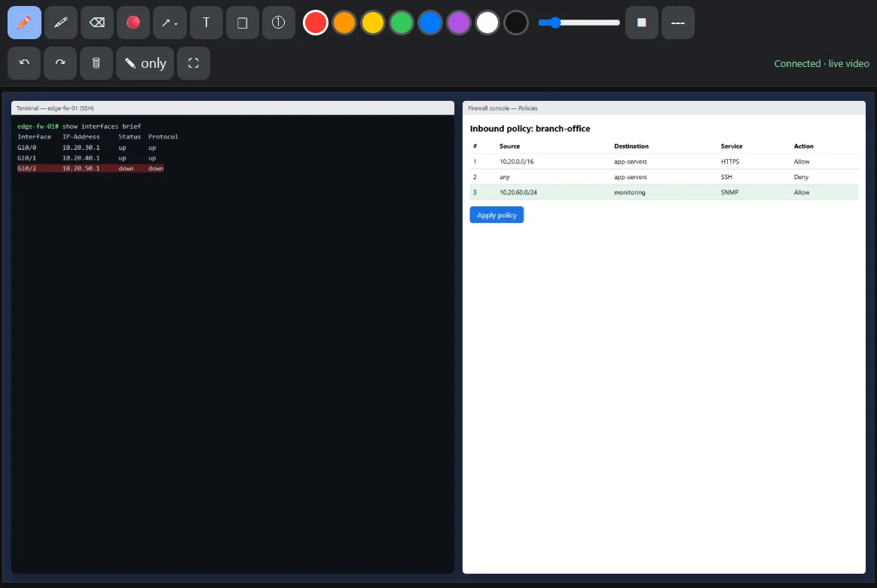
Task: Click the Gi0/2 row in the terminal
Action: [90, 168]
